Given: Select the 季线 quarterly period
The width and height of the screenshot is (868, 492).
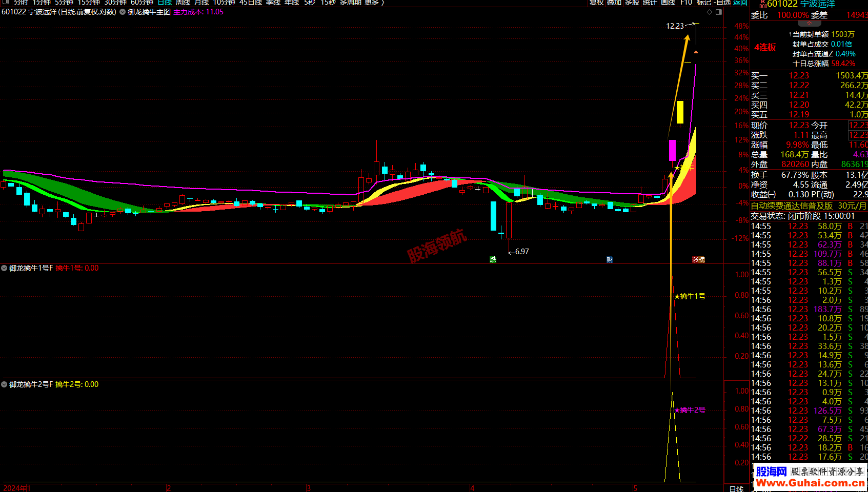Looking at the screenshot, I should pos(273,2).
